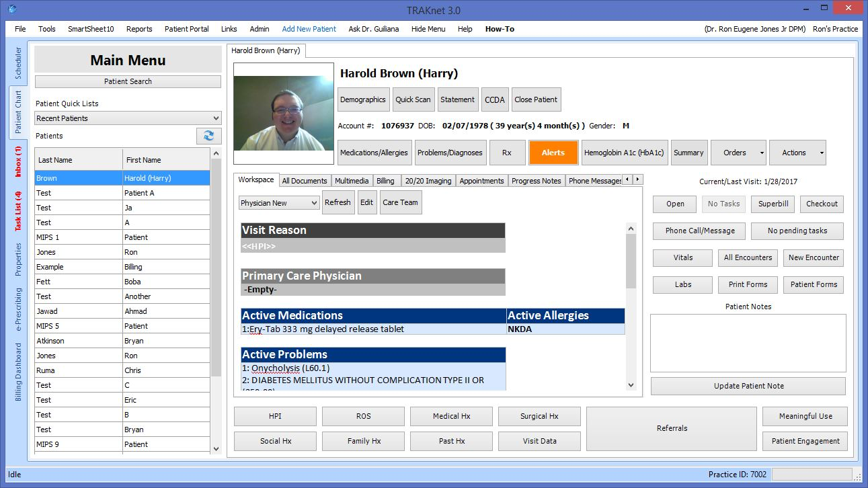The width and height of the screenshot is (868, 488).
Task: Click the New Encounter button
Action: 814,257
